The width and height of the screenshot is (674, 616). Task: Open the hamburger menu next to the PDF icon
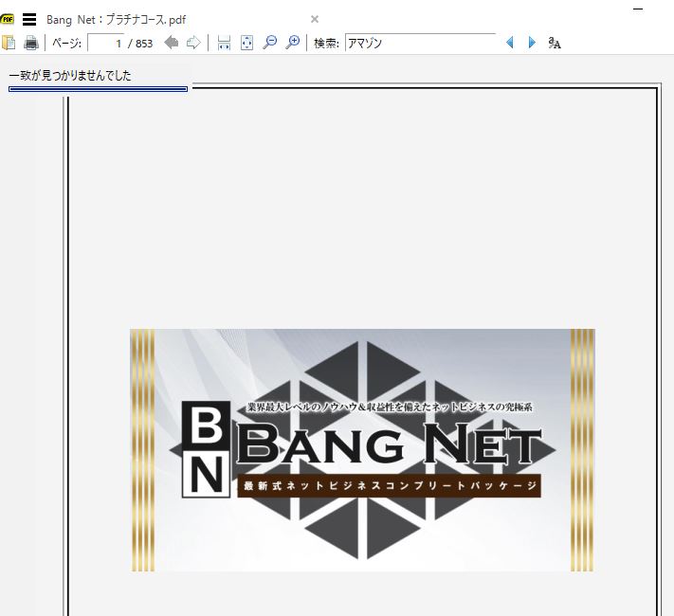(x=29, y=19)
